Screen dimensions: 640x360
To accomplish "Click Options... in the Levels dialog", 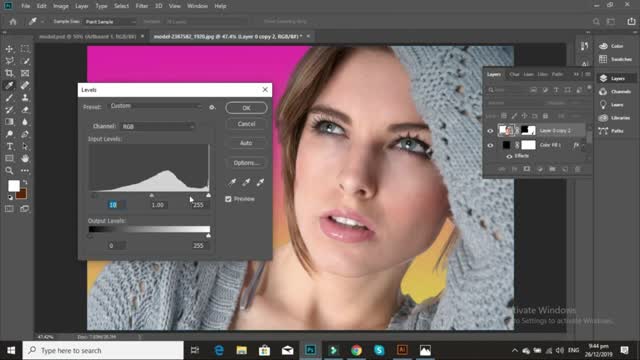I will (247, 163).
